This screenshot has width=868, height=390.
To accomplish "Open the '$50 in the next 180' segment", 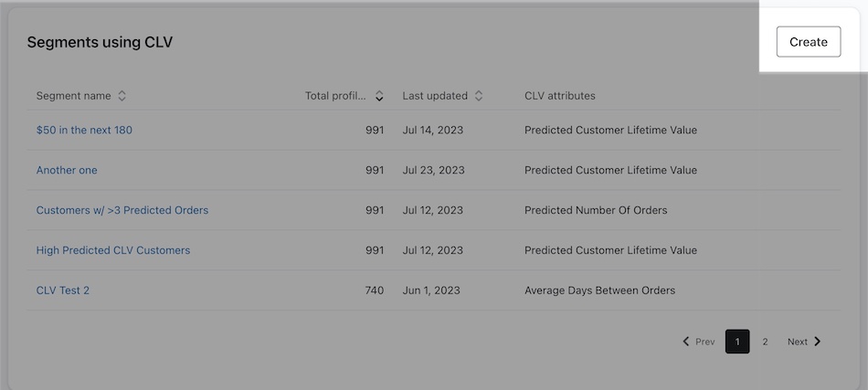I will 84,130.
